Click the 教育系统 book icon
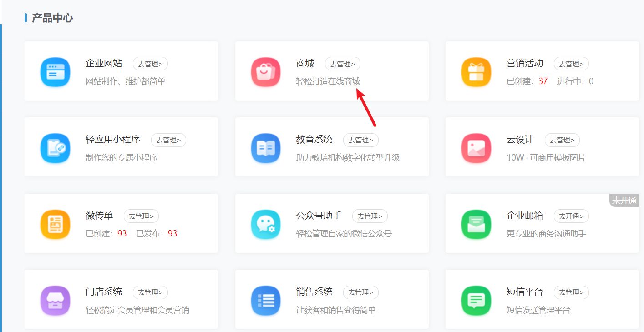Viewport: 644px width, 332px height. pos(266,147)
